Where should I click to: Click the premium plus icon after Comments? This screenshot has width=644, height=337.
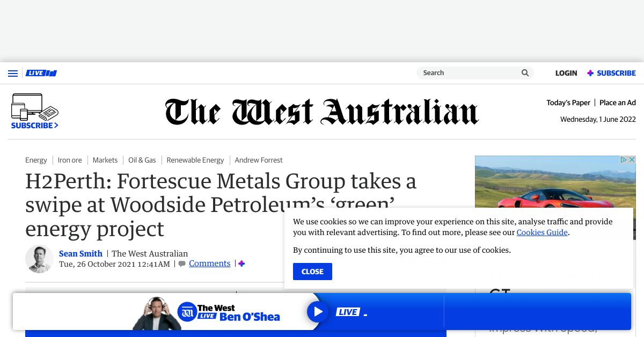click(241, 263)
